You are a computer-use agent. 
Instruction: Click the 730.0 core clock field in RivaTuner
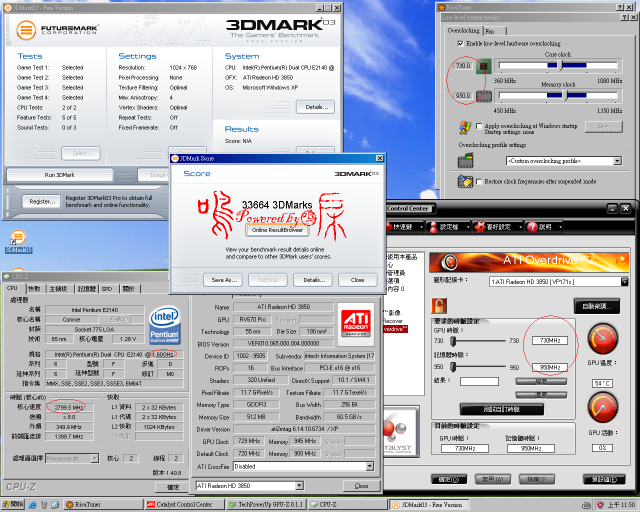coord(463,66)
